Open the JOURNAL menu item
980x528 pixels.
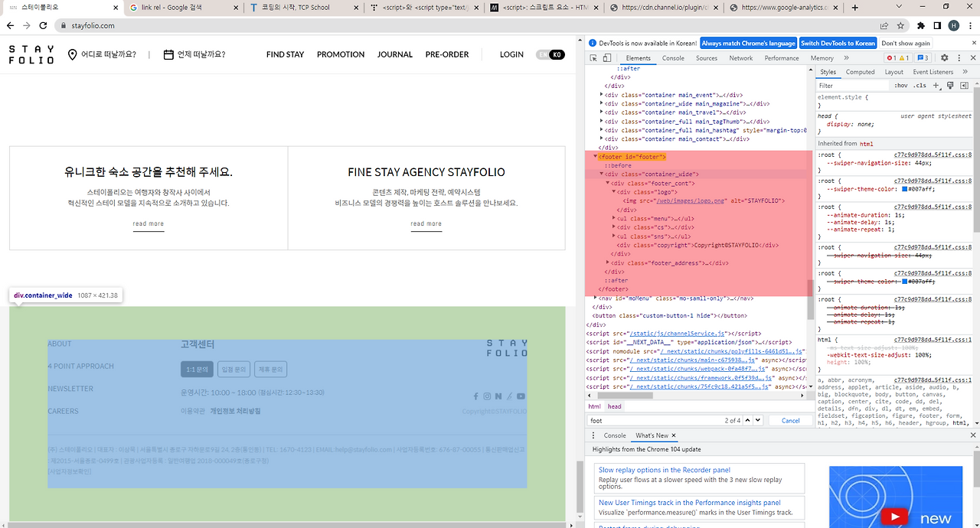tap(395, 54)
